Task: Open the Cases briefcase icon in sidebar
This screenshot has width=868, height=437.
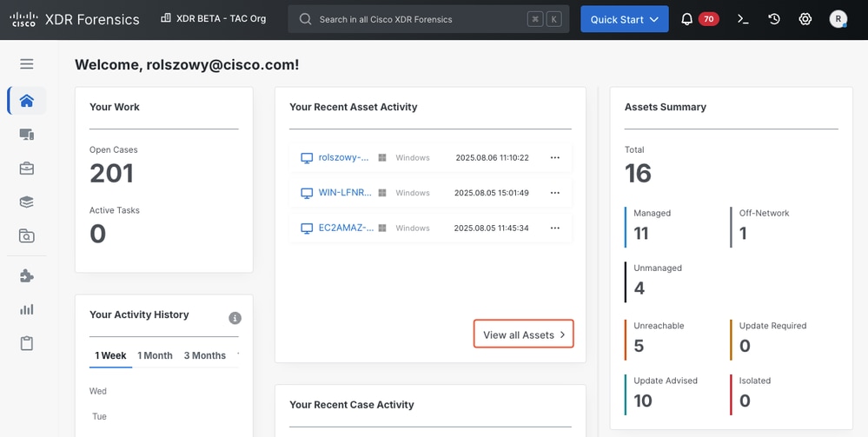Action: click(x=26, y=169)
